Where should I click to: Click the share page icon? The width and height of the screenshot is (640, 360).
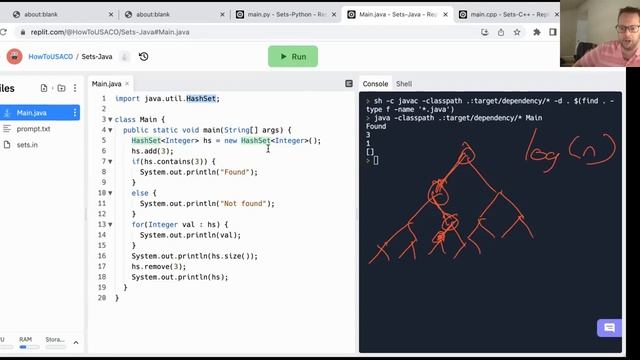[x=501, y=32]
